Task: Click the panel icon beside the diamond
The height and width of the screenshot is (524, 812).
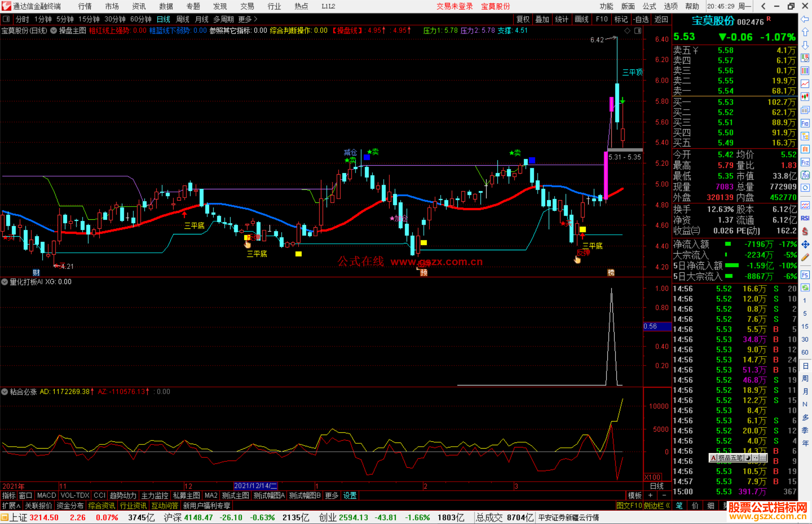Action: (x=638, y=31)
